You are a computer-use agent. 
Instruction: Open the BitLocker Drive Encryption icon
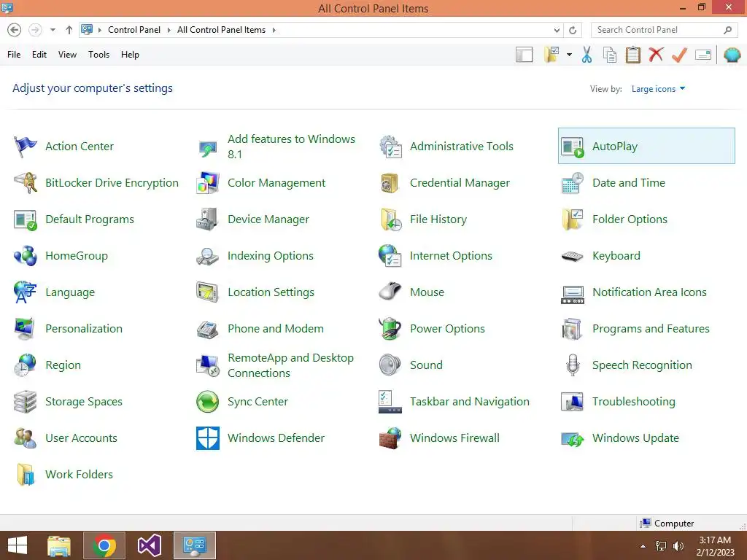[x=26, y=183]
